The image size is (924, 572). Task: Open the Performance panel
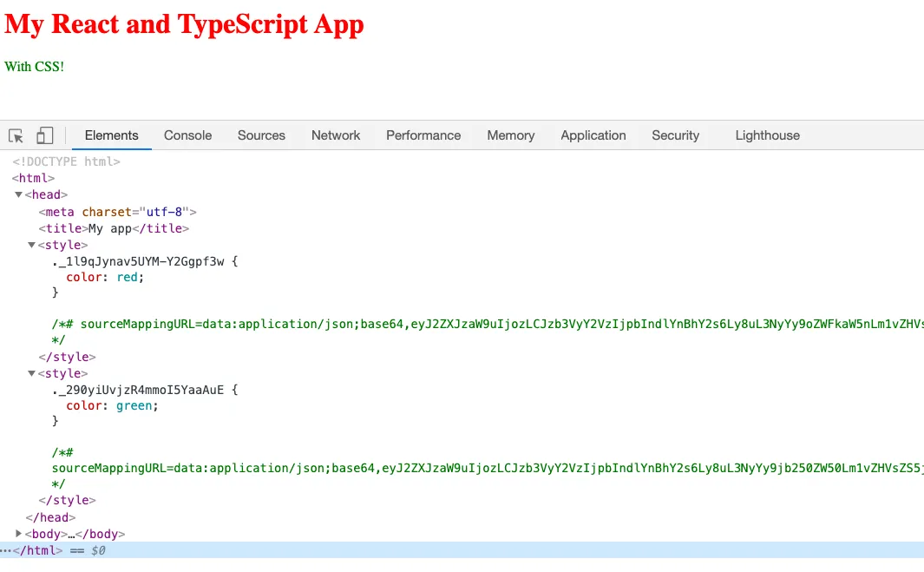click(423, 135)
